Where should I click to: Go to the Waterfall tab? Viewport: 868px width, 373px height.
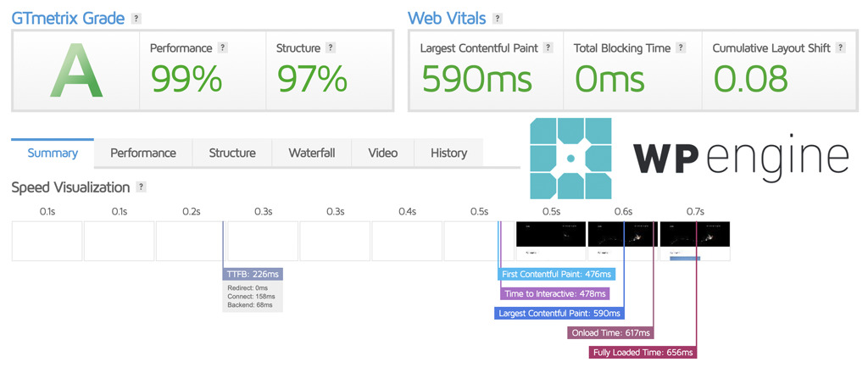(312, 153)
